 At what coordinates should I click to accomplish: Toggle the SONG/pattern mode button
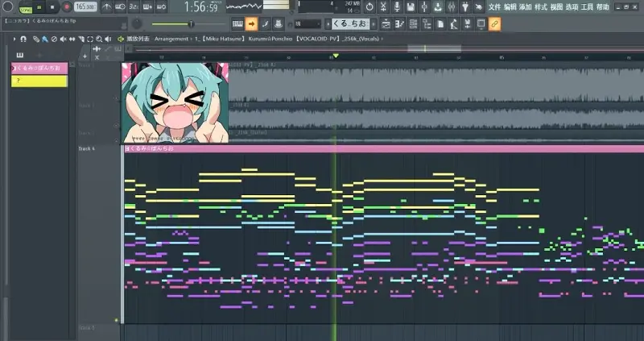[x=26, y=7]
